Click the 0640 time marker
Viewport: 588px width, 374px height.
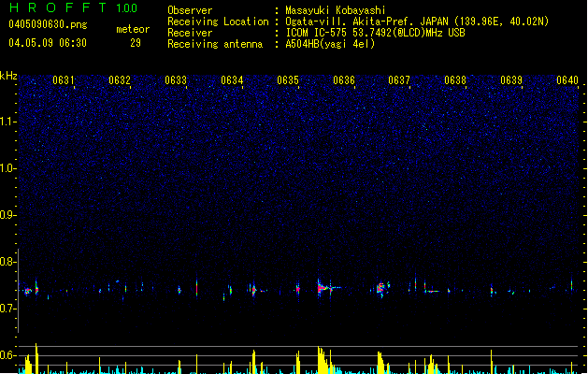point(567,80)
